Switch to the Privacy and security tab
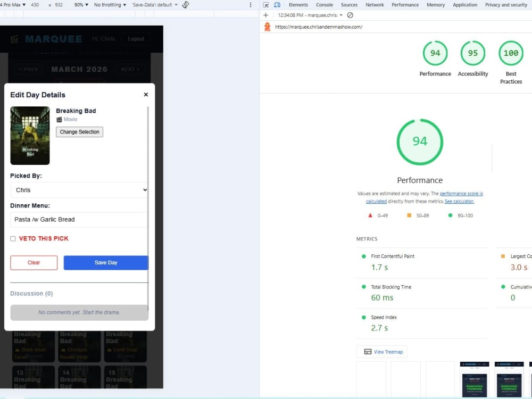This screenshot has width=532, height=399. [x=506, y=5]
